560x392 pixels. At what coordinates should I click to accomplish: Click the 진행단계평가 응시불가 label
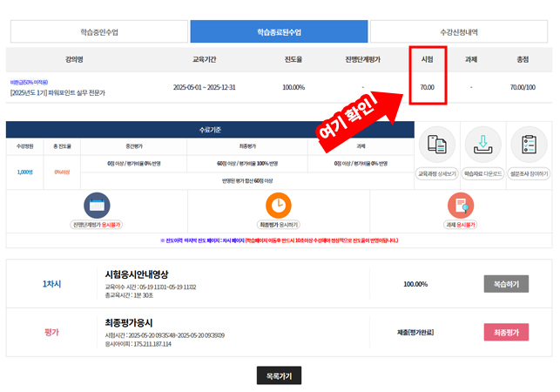(97, 225)
